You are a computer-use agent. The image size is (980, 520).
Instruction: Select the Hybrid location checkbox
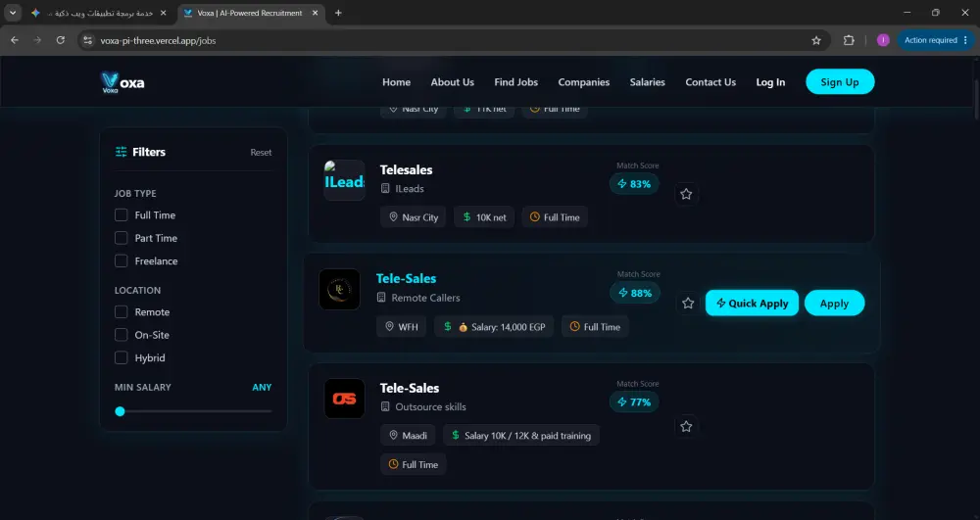pos(122,358)
